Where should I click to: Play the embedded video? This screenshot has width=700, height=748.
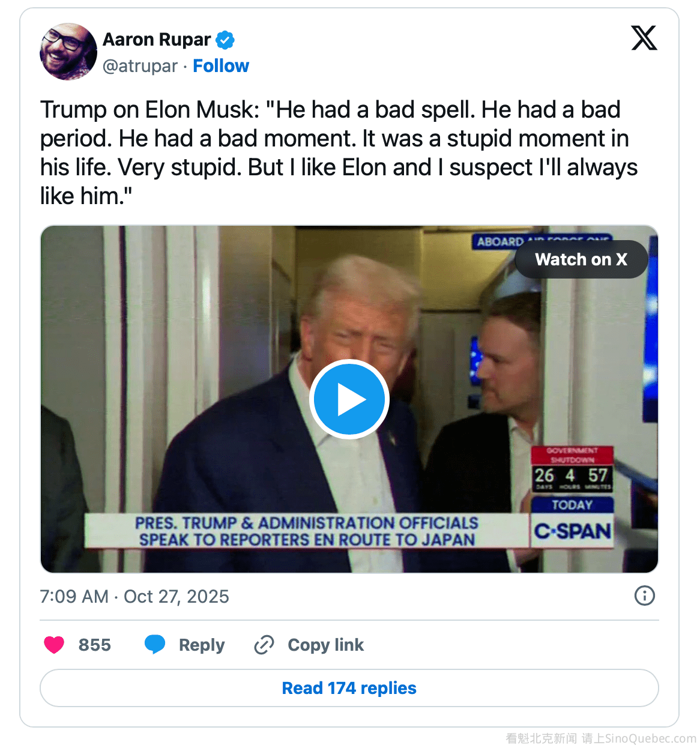pos(349,399)
